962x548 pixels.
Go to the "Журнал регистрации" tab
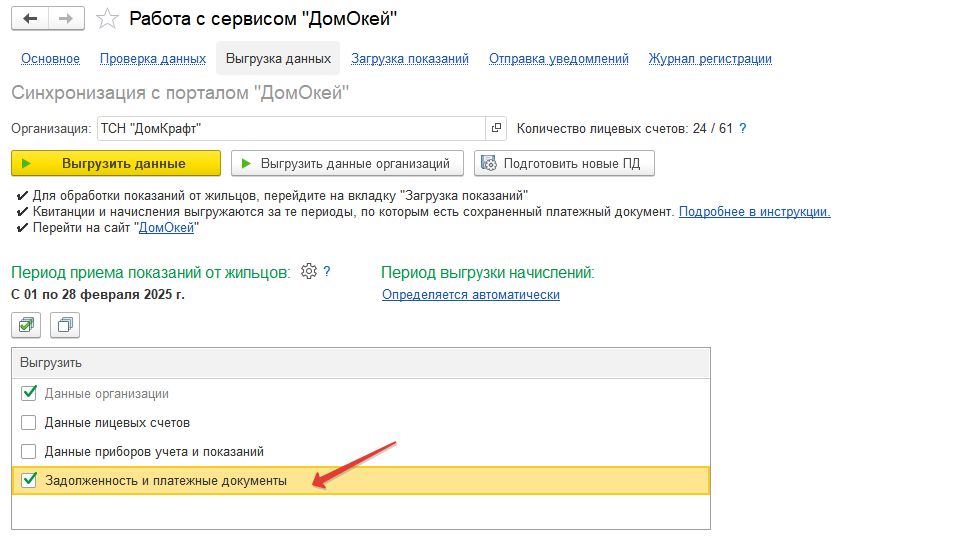710,58
